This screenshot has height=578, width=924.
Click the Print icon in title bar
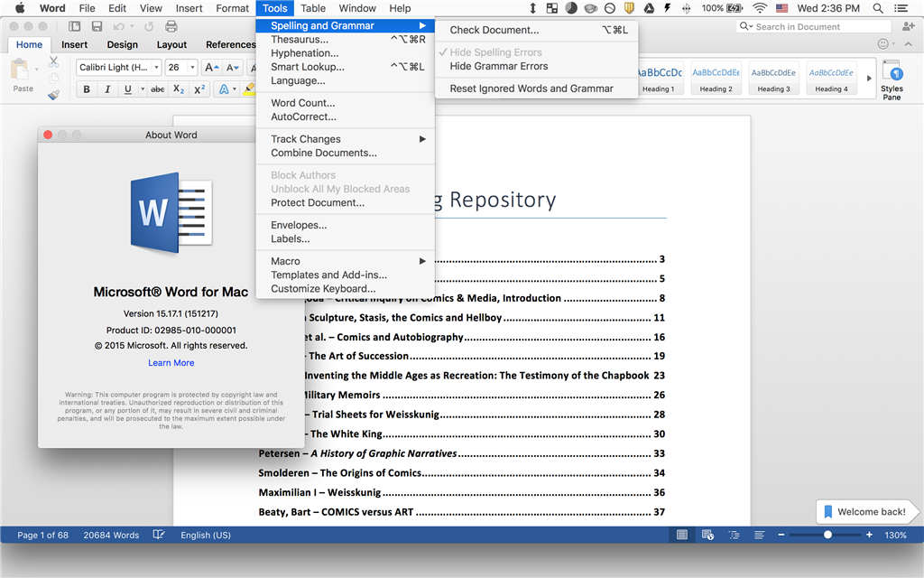[171, 27]
